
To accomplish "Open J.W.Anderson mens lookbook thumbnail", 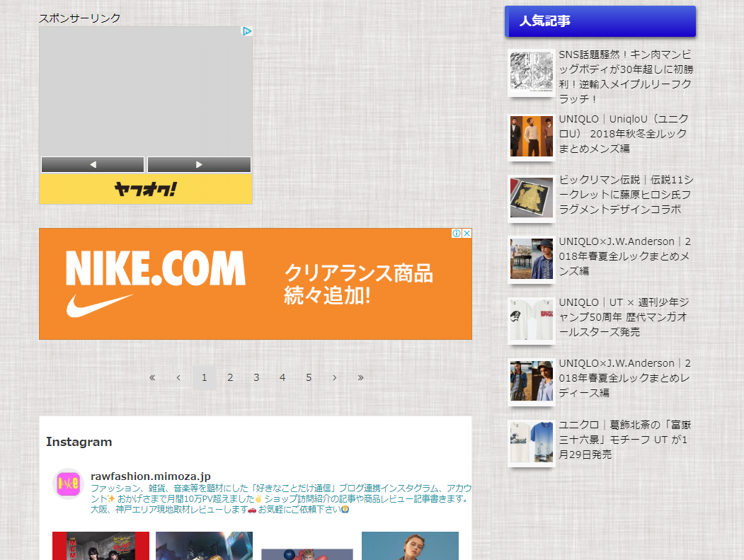I will (532, 258).
